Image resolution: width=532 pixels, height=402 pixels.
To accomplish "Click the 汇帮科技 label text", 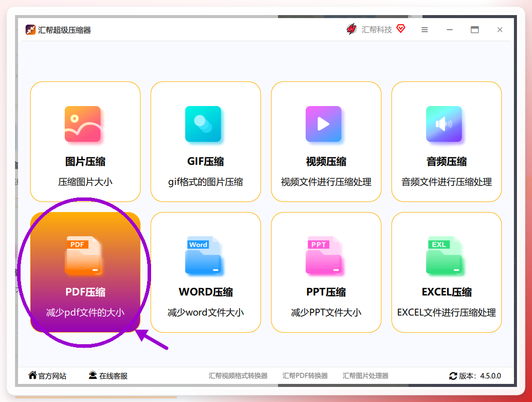I will coord(376,30).
